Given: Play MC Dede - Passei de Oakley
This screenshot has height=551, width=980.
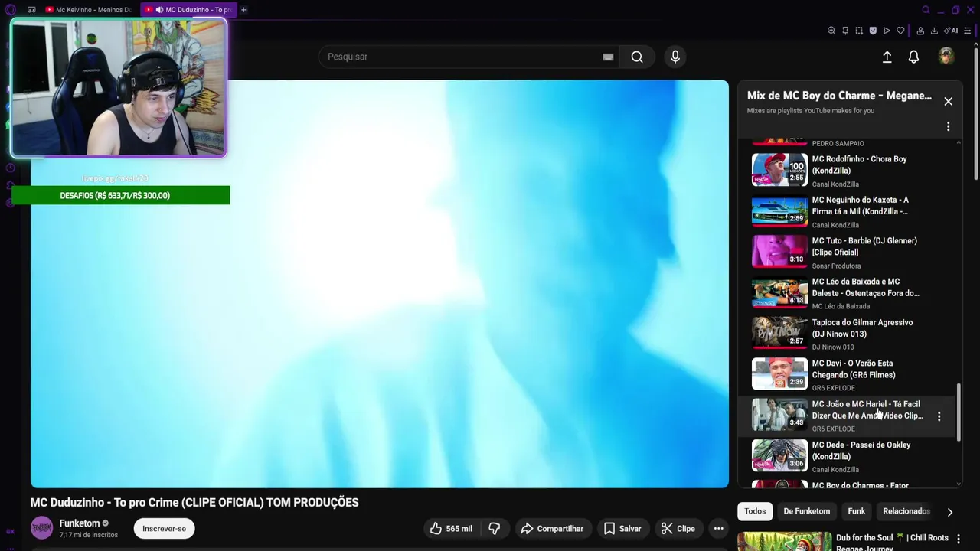Looking at the screenshot, I should tap(861, 451).
